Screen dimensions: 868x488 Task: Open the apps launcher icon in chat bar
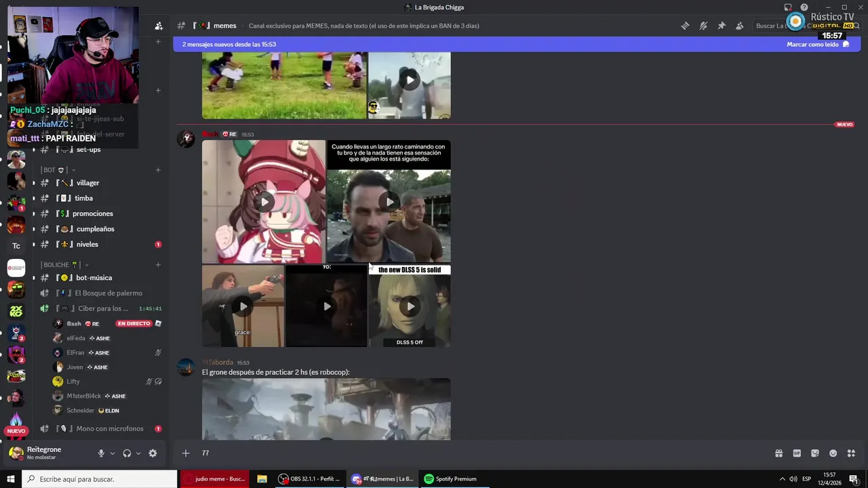pyautogui.click(x=852, y=453)
